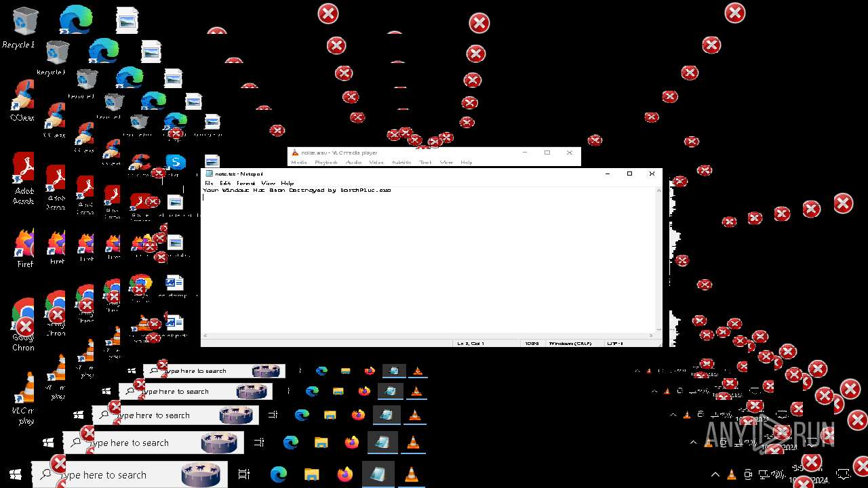This screenshot has height=488, width=868.
Task: Open the Video menu in VLC window
Action: click(376, 162)
